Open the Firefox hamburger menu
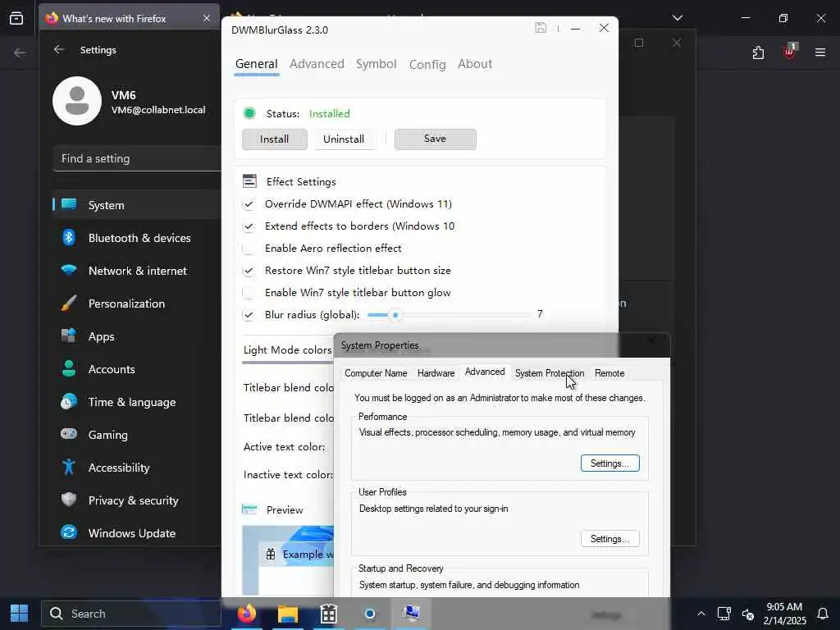This screenshot has width=840, height=630. pyautogui.click(x=820, y=52)
